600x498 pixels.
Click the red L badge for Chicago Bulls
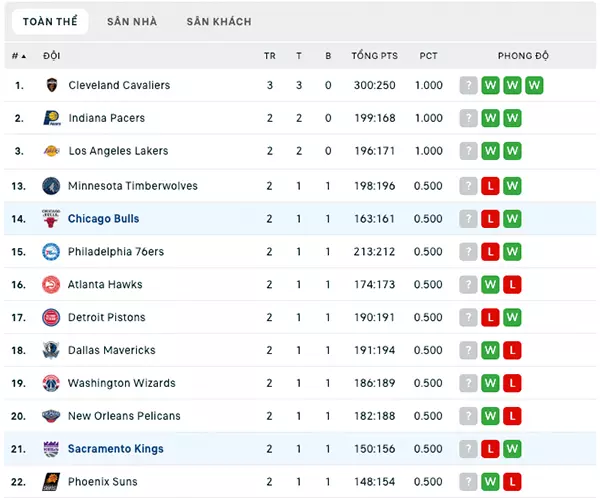[x=490, y=219]
